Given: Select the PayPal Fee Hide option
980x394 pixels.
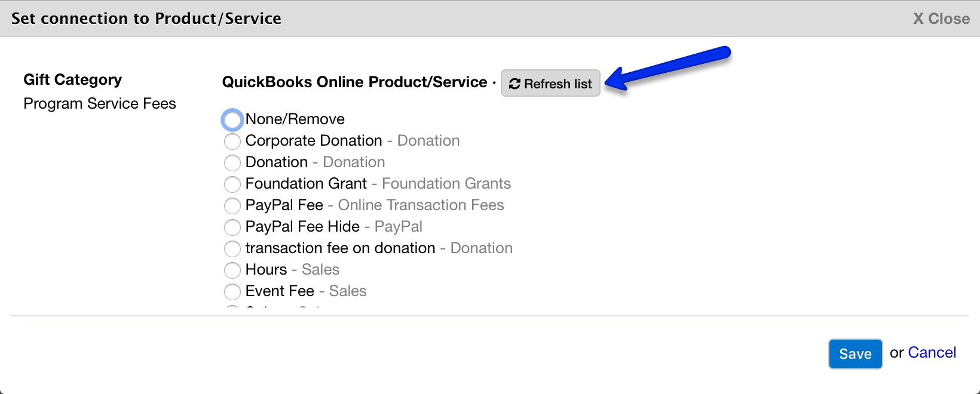Looking at the screenshot, I should point(232,227).
